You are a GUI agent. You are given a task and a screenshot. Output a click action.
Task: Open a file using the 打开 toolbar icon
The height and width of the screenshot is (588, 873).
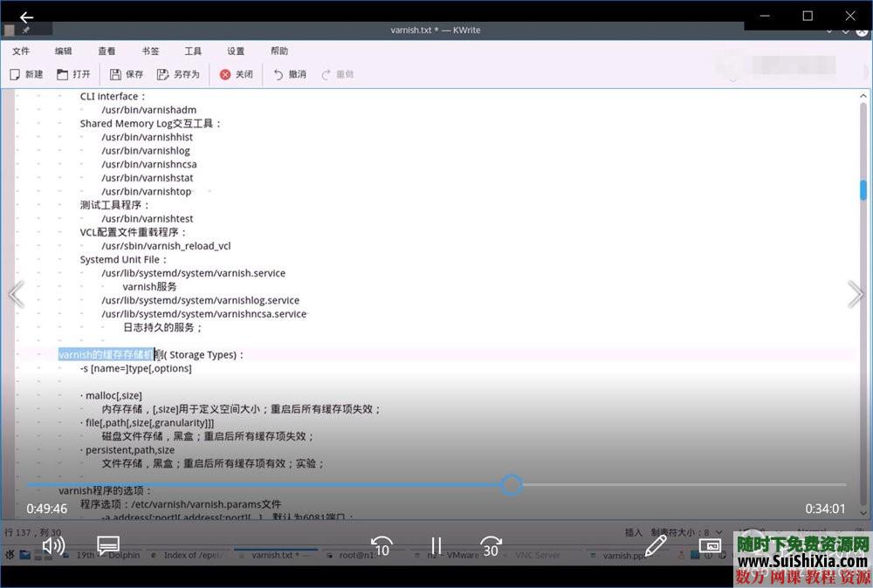73,74
